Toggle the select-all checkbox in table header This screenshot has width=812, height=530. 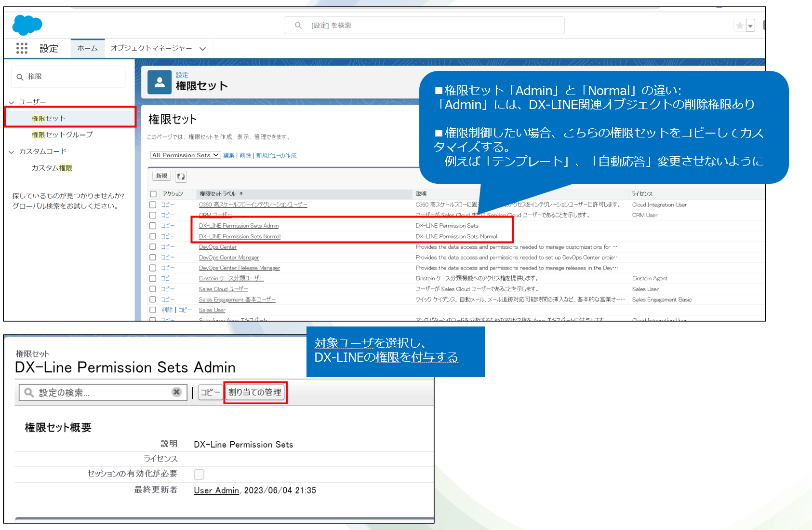(153, 194)
